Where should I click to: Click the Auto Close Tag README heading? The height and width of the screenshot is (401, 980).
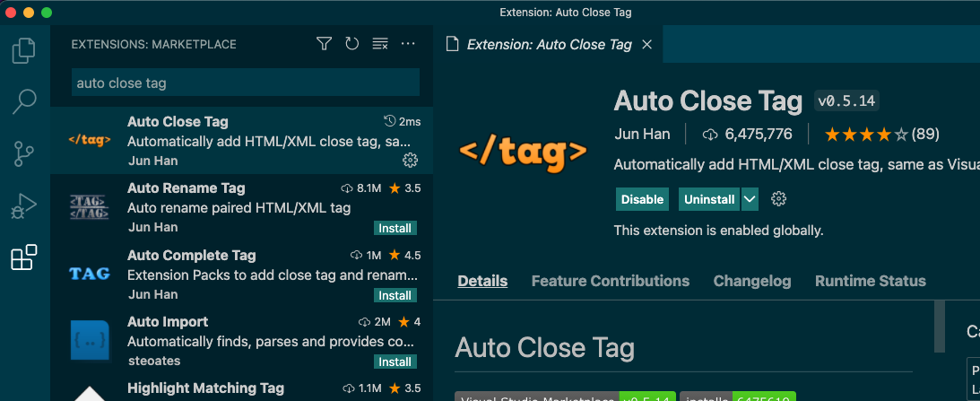544,347
